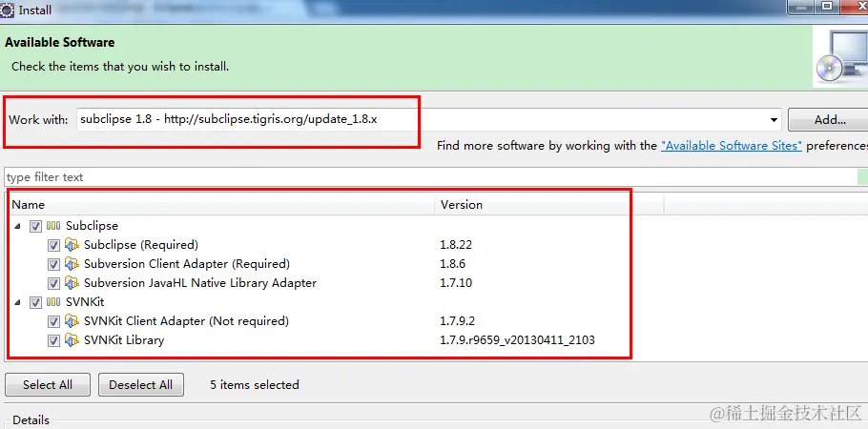This screenshot has width=868, height=429.
Task: Toggle the SVNKit Library checkbox
Action: (53, 340)
